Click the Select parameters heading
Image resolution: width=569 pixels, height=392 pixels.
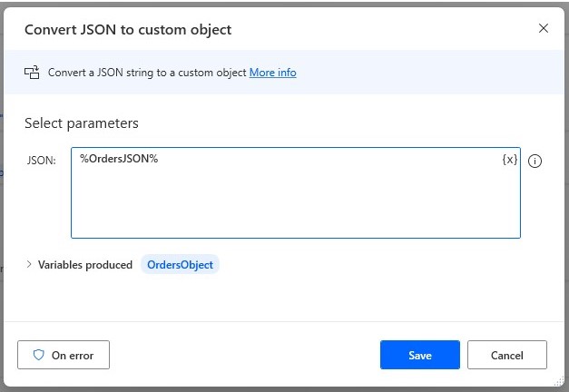(x=81, y=122)
